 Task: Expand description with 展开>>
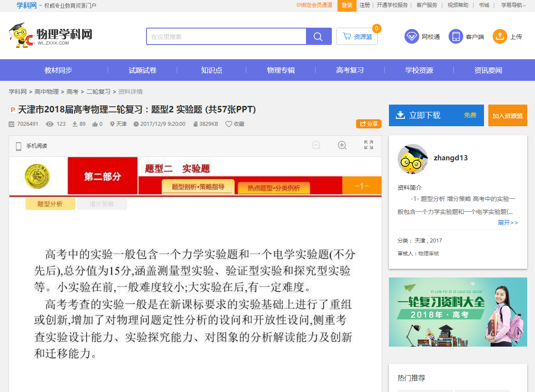(x=507, y=223)
